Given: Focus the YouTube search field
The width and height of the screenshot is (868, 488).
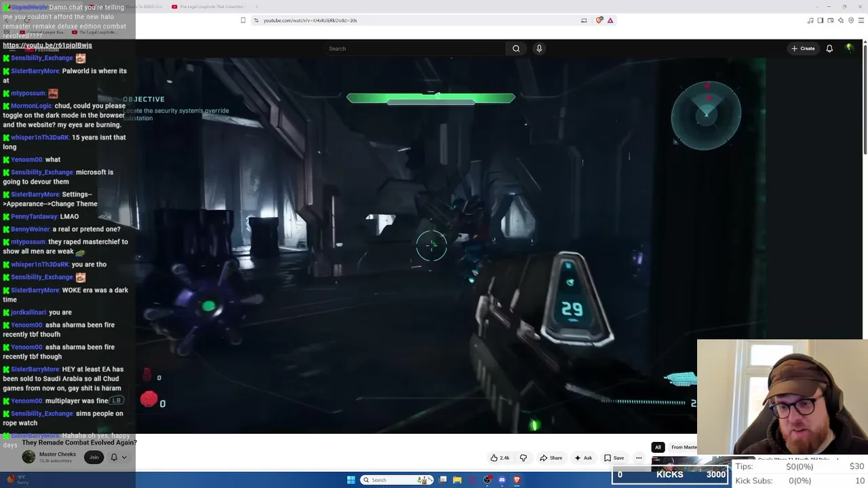Looking at the screenshot, I should point(416,49).
